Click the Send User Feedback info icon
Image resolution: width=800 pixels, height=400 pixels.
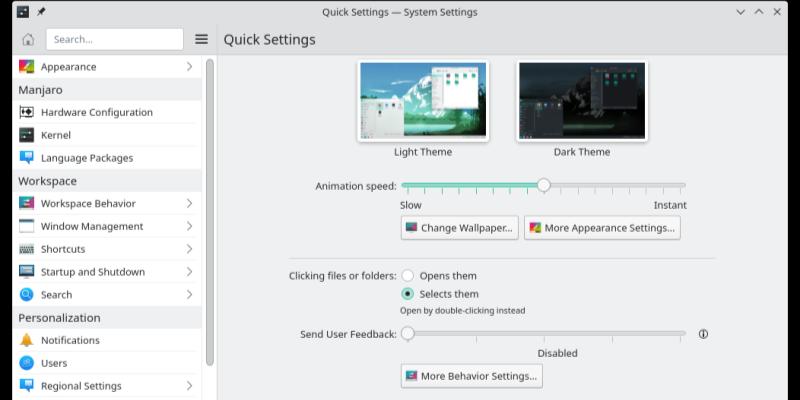point(703,334)
